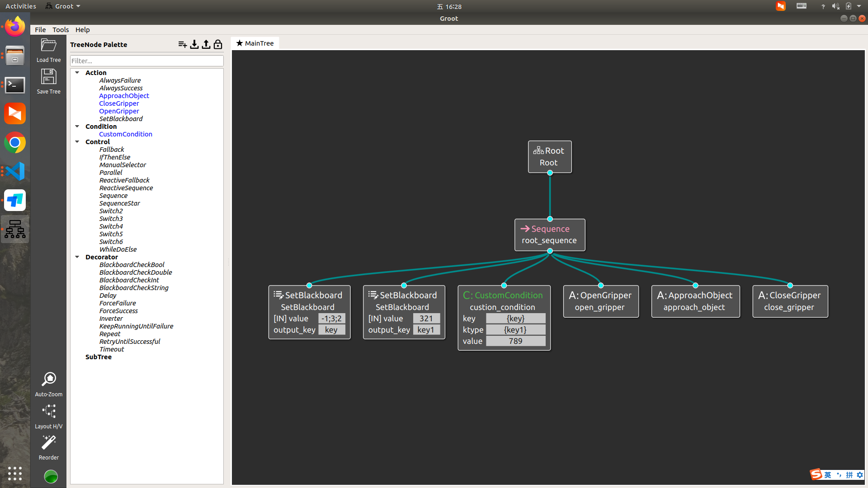Click the Reorder wand icon
The width and height of the screenshot is (868, 488).
(48, 443)
